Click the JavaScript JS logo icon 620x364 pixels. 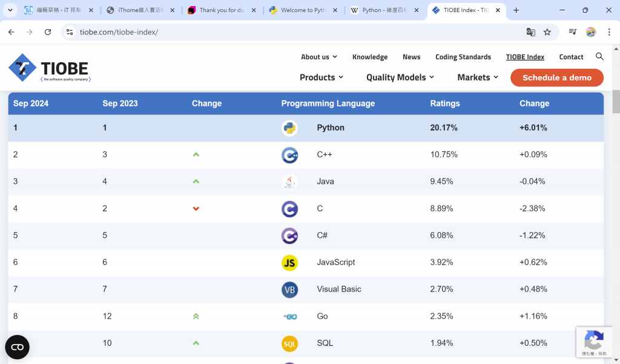(289, 262)
